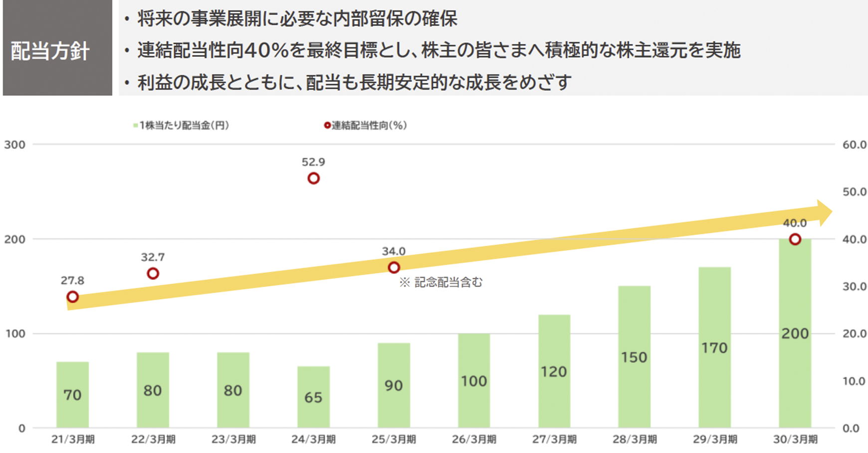Click the 52.9 payout ratio marker circle

point(313,178)
